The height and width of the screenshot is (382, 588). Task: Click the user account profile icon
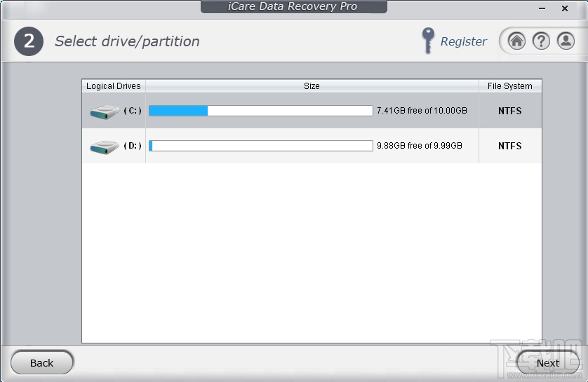click(x=566, y=41)
